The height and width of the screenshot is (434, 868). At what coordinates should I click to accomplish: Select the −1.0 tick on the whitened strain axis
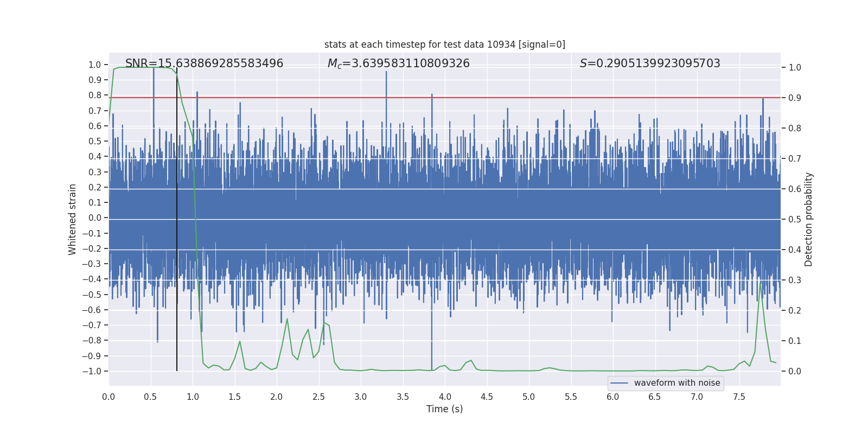pyautogui.click(x=92, y=371)
